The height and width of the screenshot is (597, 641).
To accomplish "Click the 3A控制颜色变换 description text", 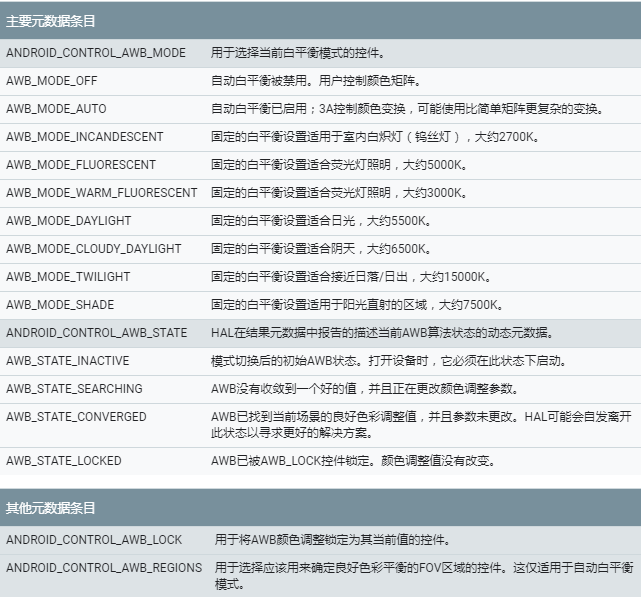I will click(407, 109).
